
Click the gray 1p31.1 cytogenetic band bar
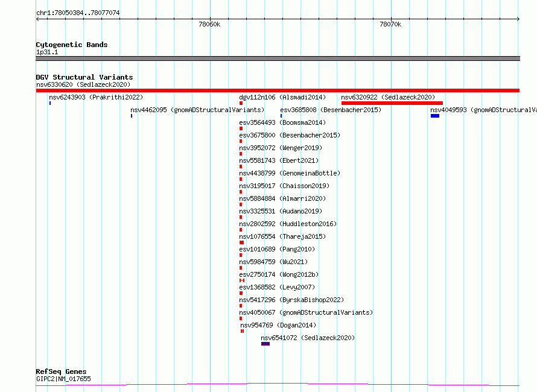pos(278,58)
